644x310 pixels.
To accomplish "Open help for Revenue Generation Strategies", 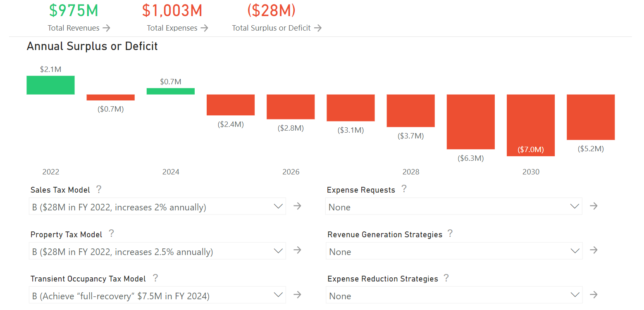I will (x=450, y=234).
